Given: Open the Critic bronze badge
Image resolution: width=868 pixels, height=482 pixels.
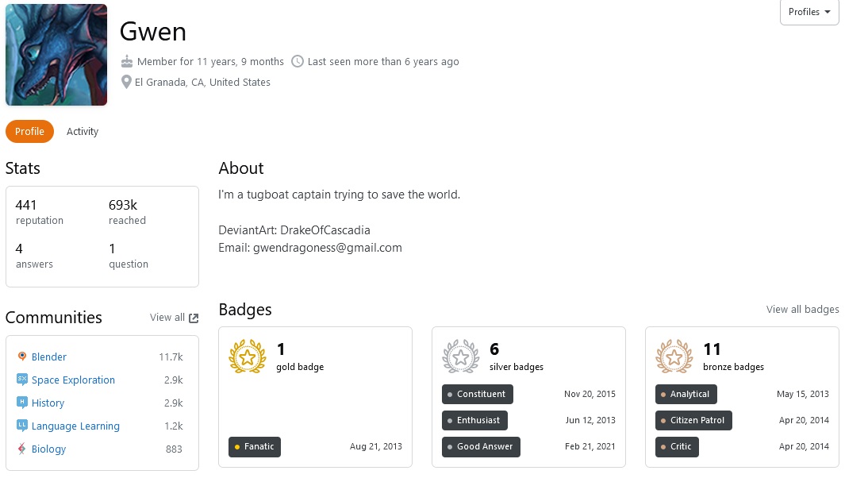Looking at the screenshot, I should tap(677, 446).
